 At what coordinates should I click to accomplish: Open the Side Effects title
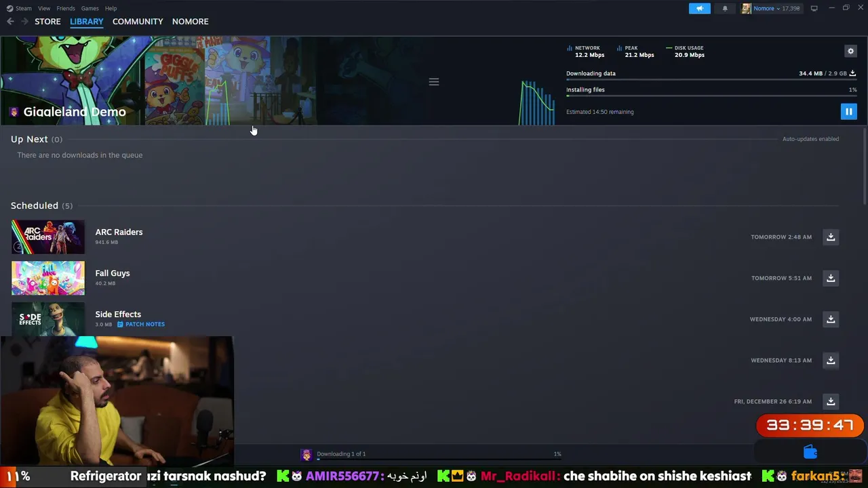click(118, 314)
